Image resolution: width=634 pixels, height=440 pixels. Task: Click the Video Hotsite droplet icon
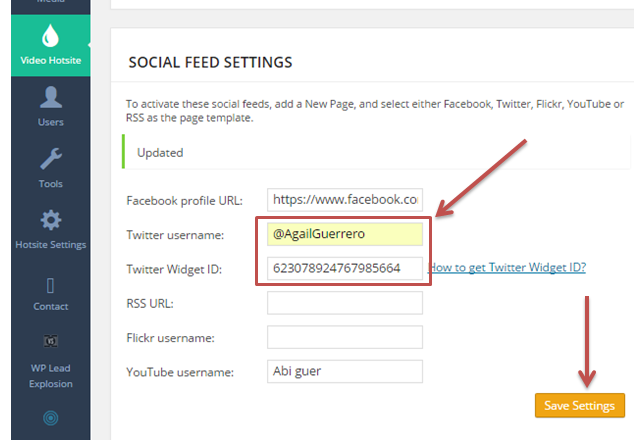[x=50, y=37]
